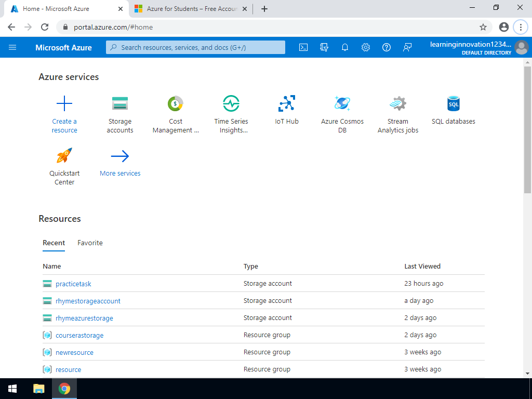Open the Directory and subscription filter
Image resolution: width=532 pixels, height=399 pixels.
click(324, 47)
